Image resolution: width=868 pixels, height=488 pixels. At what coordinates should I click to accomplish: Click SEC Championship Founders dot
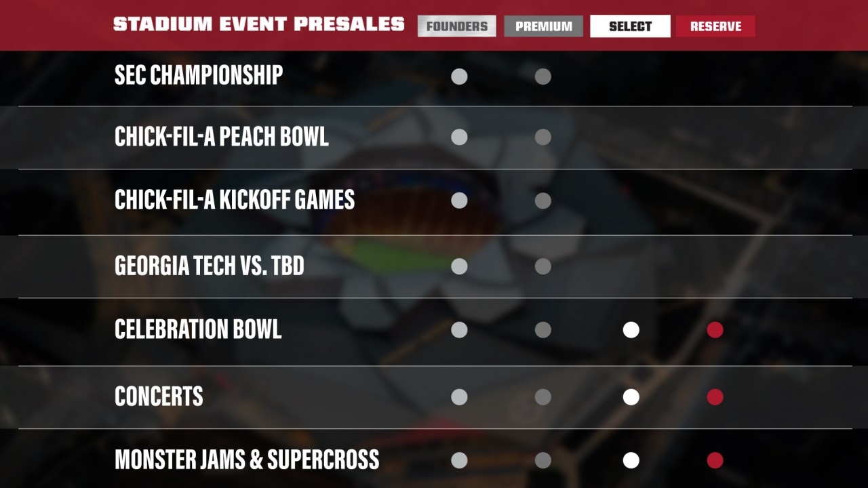(x=459, y=77)
